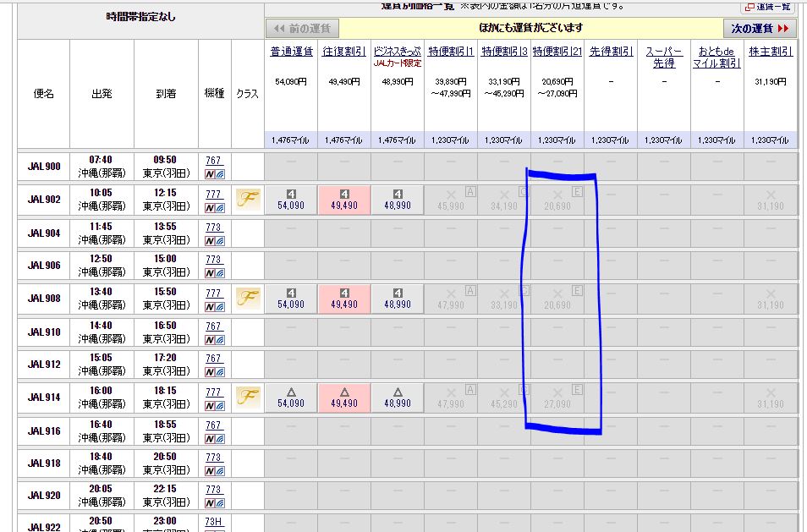
Task: Select JAL902 普通運賃 fare 54,090
Action: click(x=291, y=200)
